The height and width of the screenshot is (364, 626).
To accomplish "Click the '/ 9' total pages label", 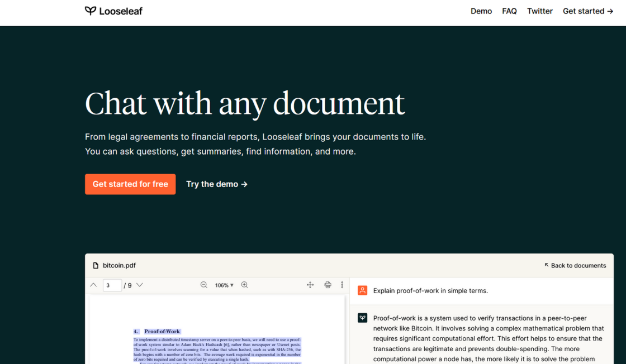I will point(128,285).
